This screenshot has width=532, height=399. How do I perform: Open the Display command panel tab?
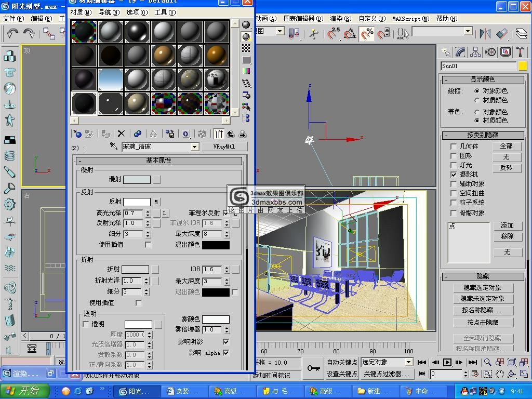(x=505, y=52)
